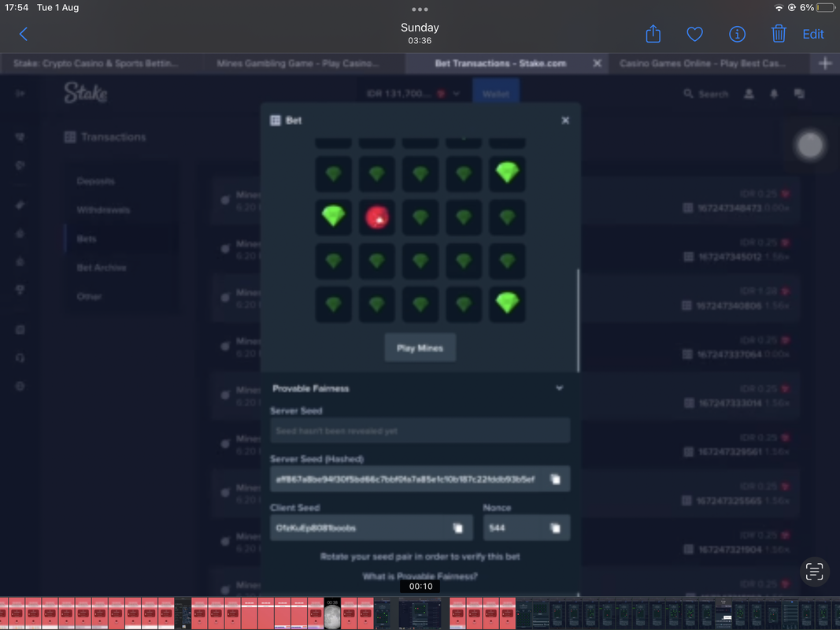Copy the Nonce value 544
Screen dimensions: 840x630
556,528
